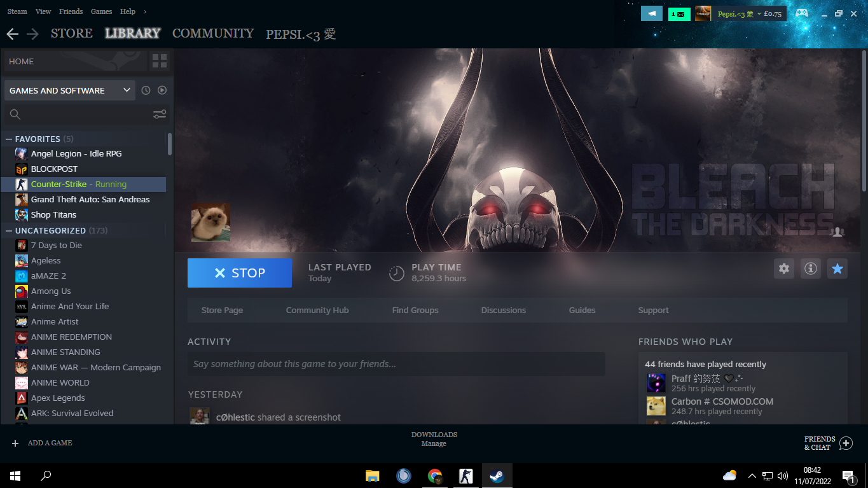The height and width of the screenshot is (488, 868).
Task: Open Counter-Strike taskbar icon
Action: coord(466,475)
